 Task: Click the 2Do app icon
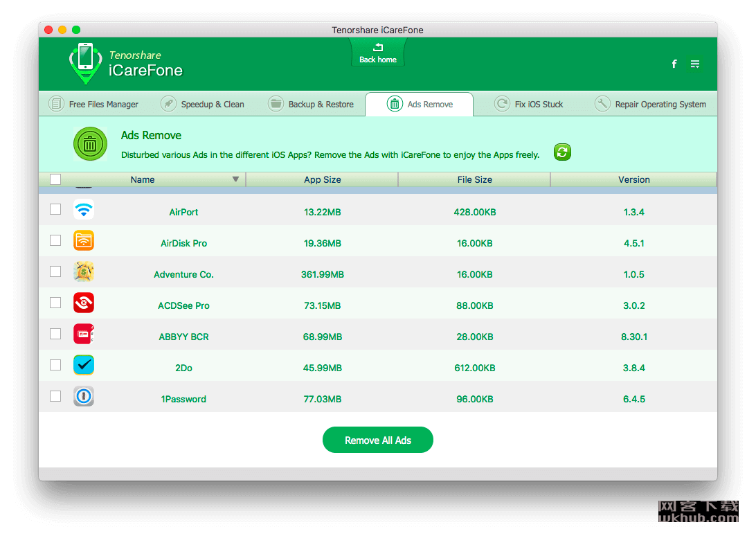(x=83, y=365)
